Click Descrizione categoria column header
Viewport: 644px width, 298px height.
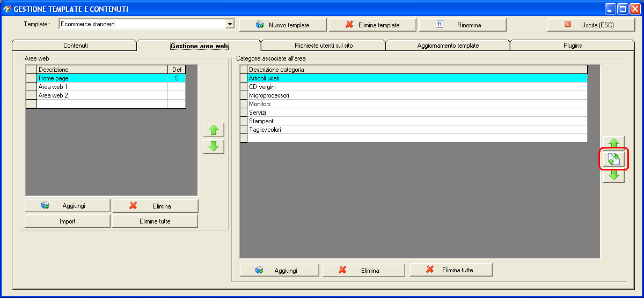click(417, 70)
